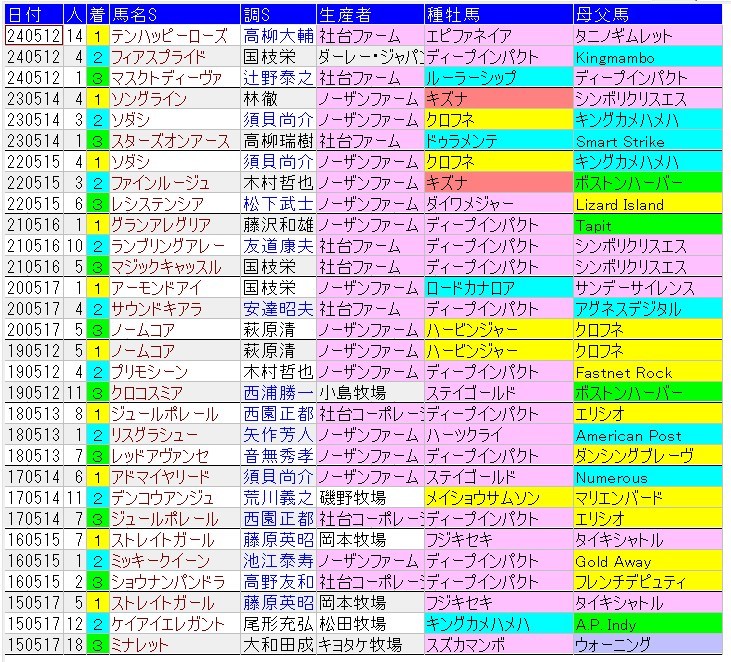Viewport: 731px width, 662px height.
Task: Click the 調S column header
Action: coord(278,15)
